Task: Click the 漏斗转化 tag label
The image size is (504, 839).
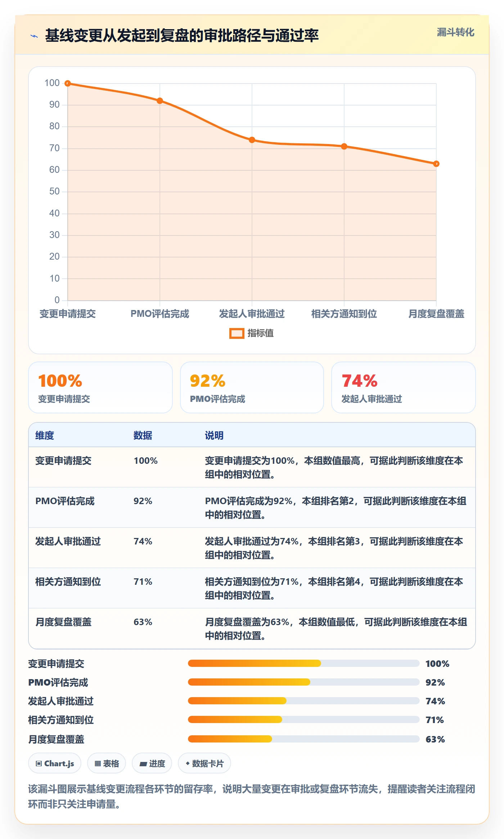Action: tap(455, 32)
